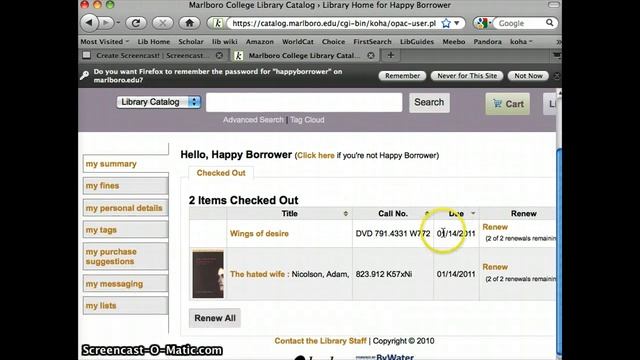Open a new tab with the plus button
The height and width of the screenshot is (360, 640).
point(391,55)
